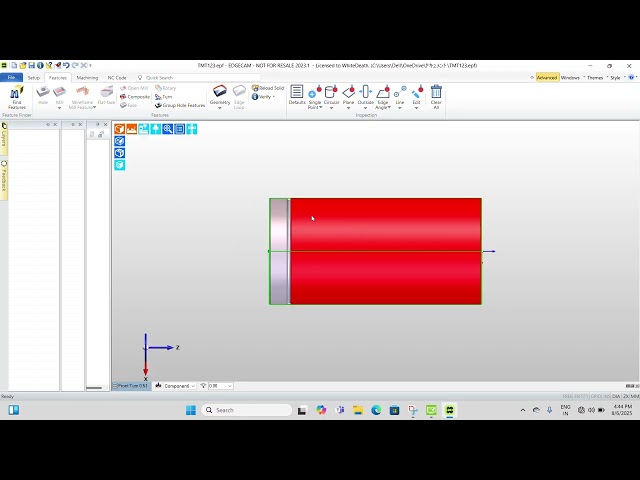Switch to the Features tab
This screenshot has width=640, height=480.
(x=58, y=78)
